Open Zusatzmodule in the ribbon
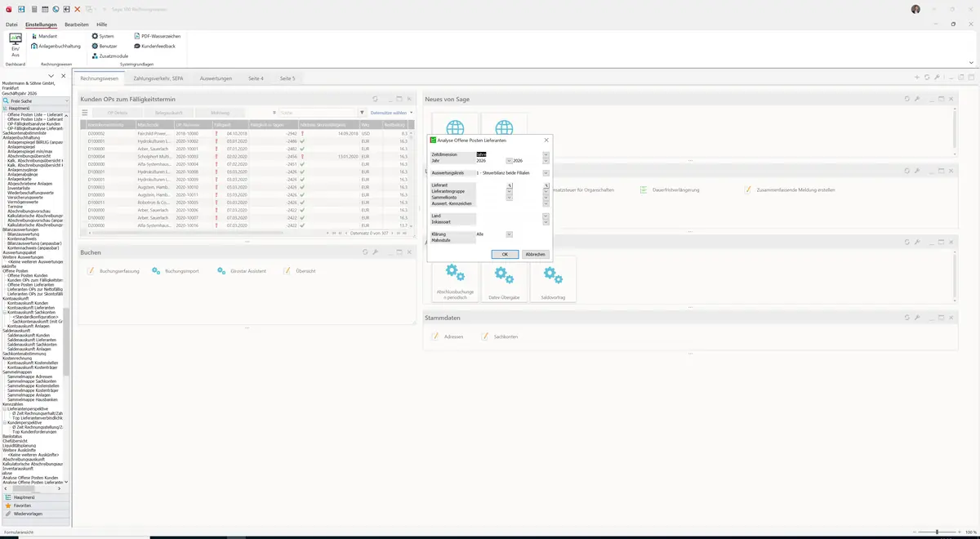The width and height of the screenshot is (980, 539). [x=109, y=56]
